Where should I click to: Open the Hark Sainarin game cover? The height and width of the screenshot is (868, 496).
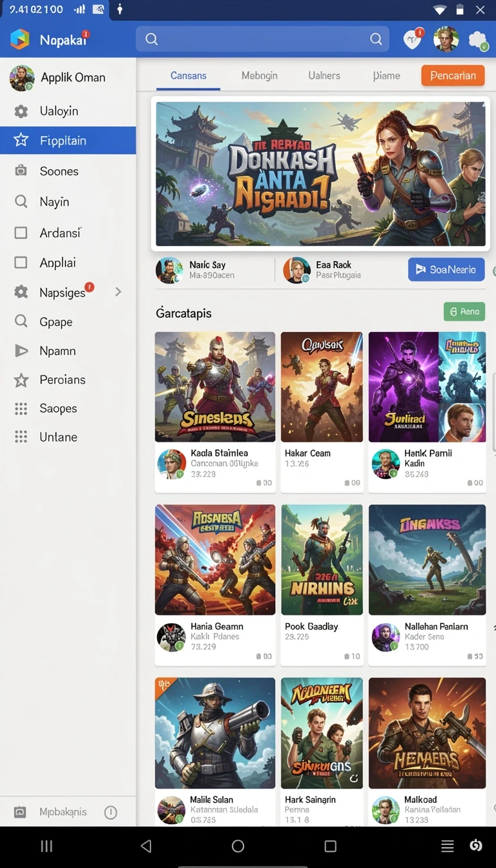[x=322, y=733]
